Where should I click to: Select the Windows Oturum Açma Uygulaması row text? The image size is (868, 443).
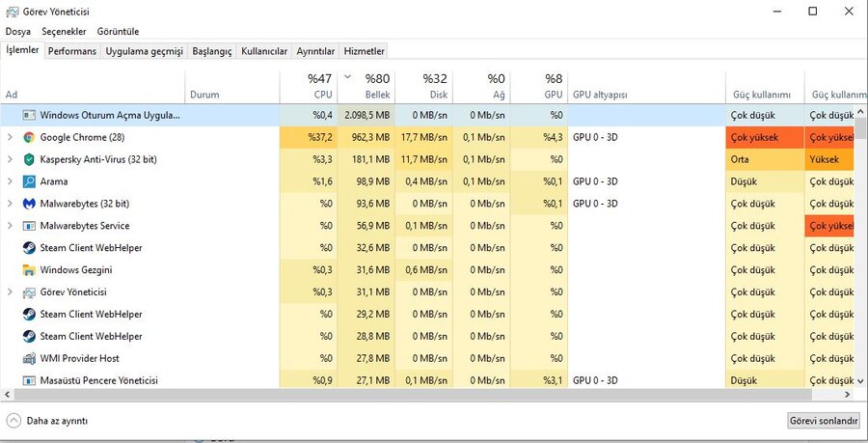tap(110, 115)
